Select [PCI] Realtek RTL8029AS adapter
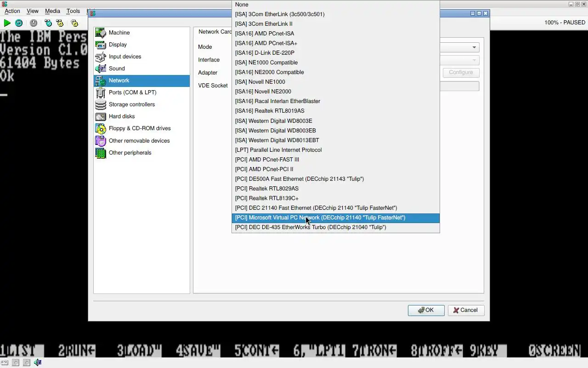This screenshot has height=368, width=588. click(x=335, y=189)
